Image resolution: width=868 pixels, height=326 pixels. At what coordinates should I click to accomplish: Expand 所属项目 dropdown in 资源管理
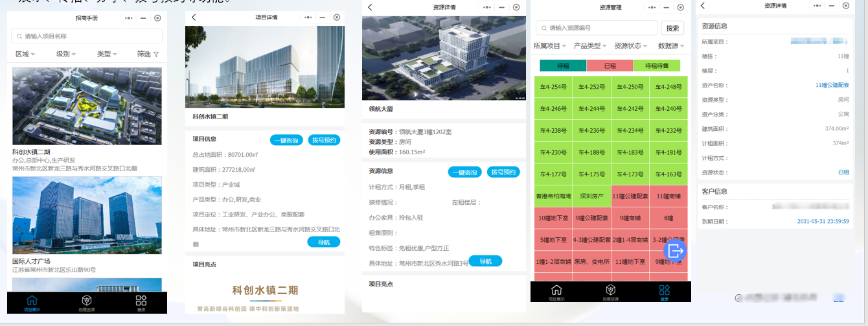(x=550, y=46)
